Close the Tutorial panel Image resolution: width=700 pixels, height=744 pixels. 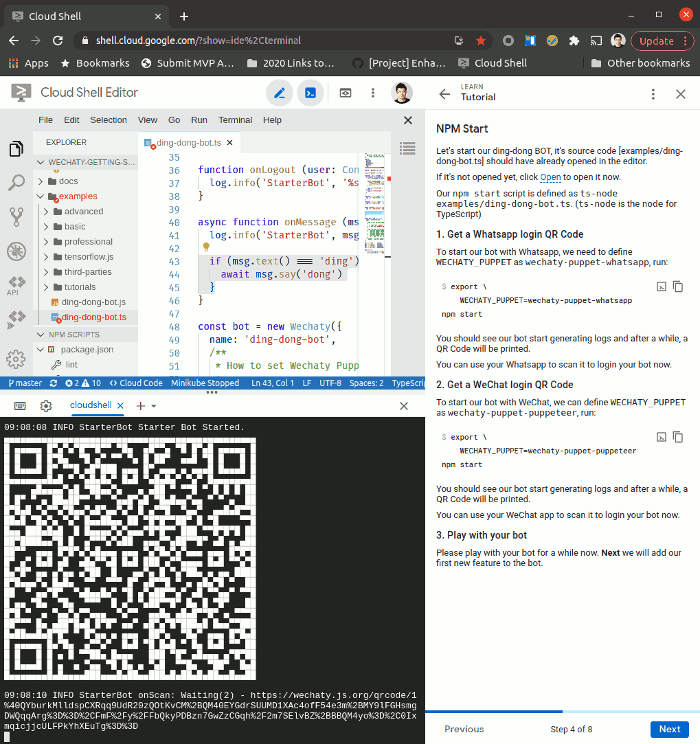click(x=681, y=94)
